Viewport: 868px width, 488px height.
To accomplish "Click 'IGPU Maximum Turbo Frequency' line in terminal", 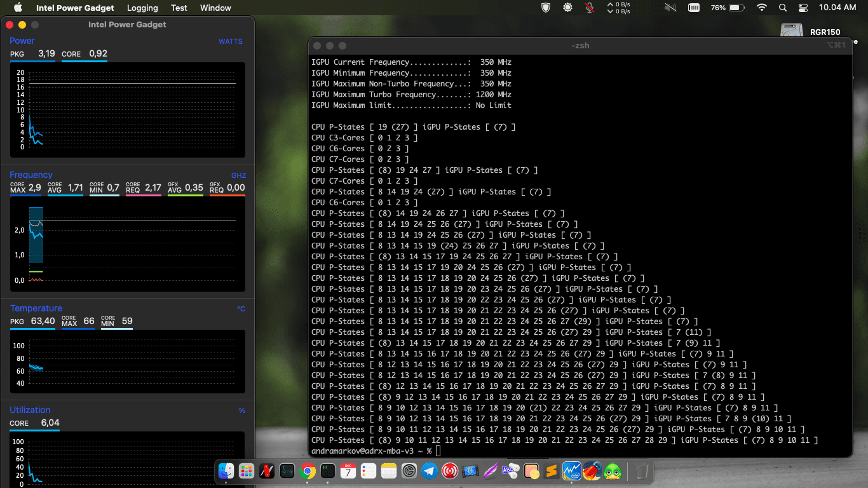I will (x=411, y=95).
